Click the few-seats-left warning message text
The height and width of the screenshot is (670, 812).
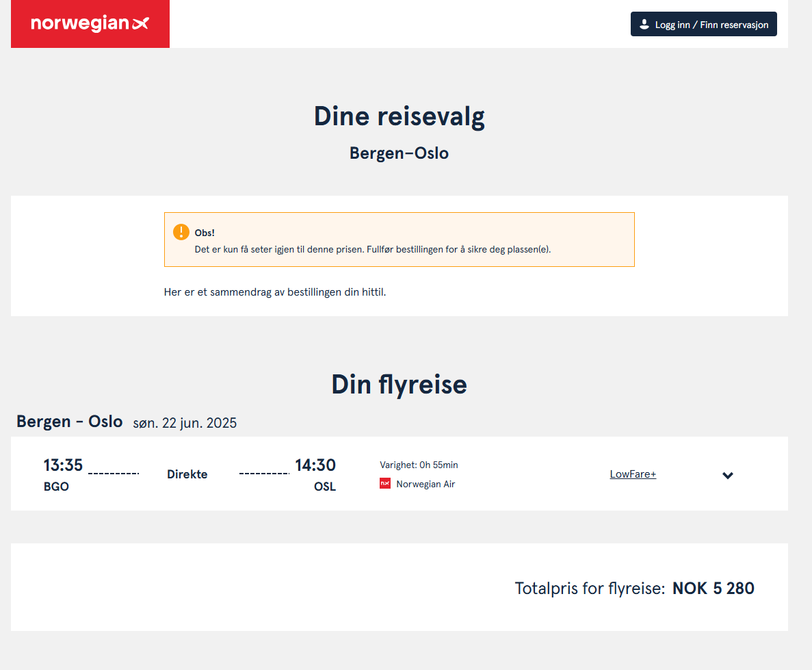[x=372, y=249]
